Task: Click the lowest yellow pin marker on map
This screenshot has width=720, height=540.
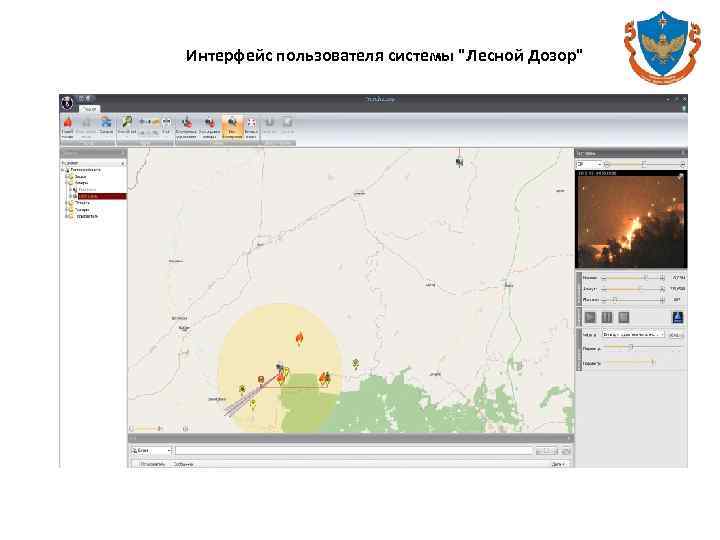Action: pos(253,404)
